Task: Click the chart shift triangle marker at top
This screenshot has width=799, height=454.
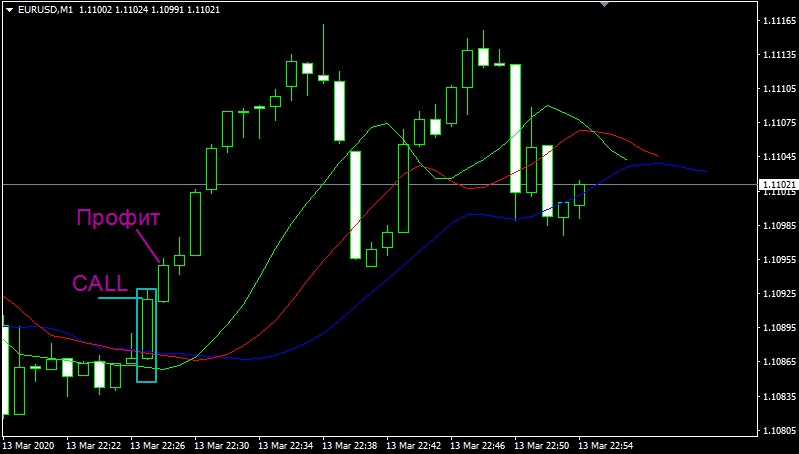Action: click(603, 4)
